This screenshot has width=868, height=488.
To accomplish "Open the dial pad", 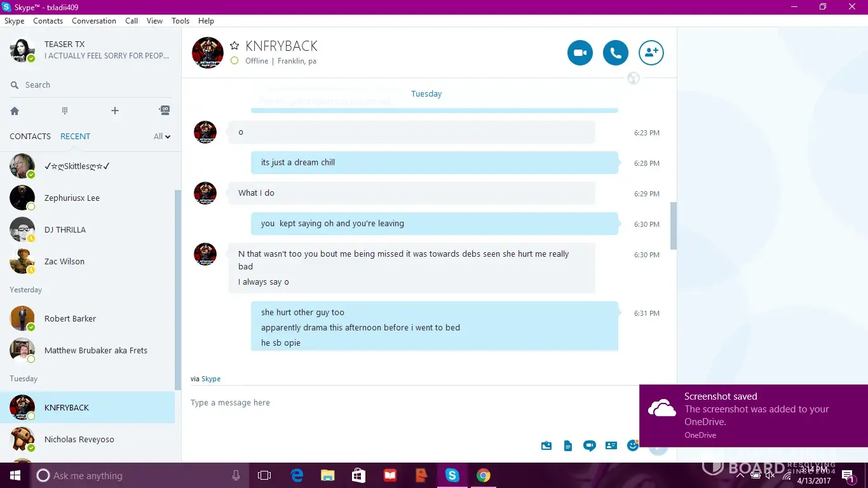I will click(65, 111).
